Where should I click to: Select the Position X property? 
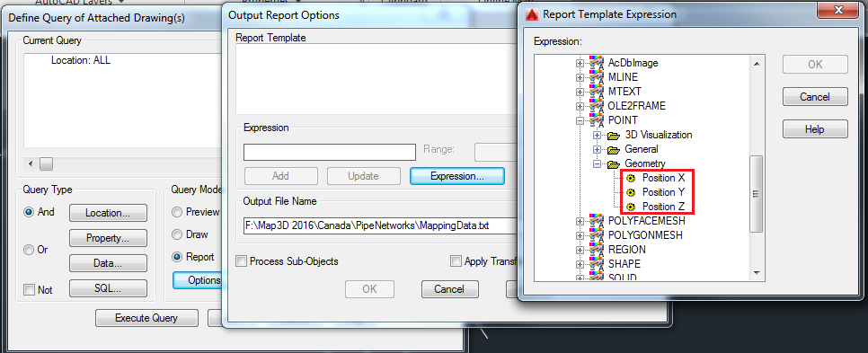click(x=663, y=178)
